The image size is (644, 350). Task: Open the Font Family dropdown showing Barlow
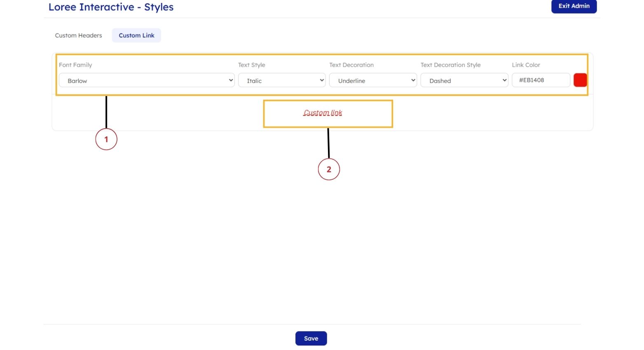tap(146, 80)
